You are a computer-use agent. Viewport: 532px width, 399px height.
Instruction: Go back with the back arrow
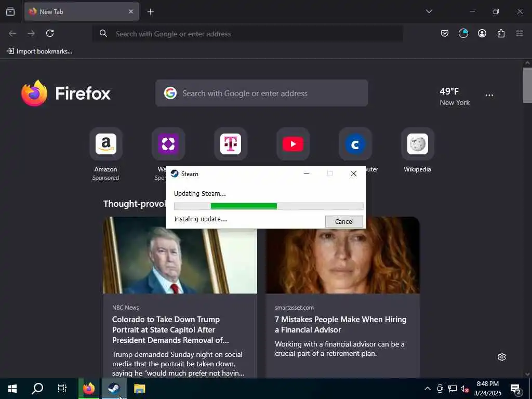coord(12,33)
